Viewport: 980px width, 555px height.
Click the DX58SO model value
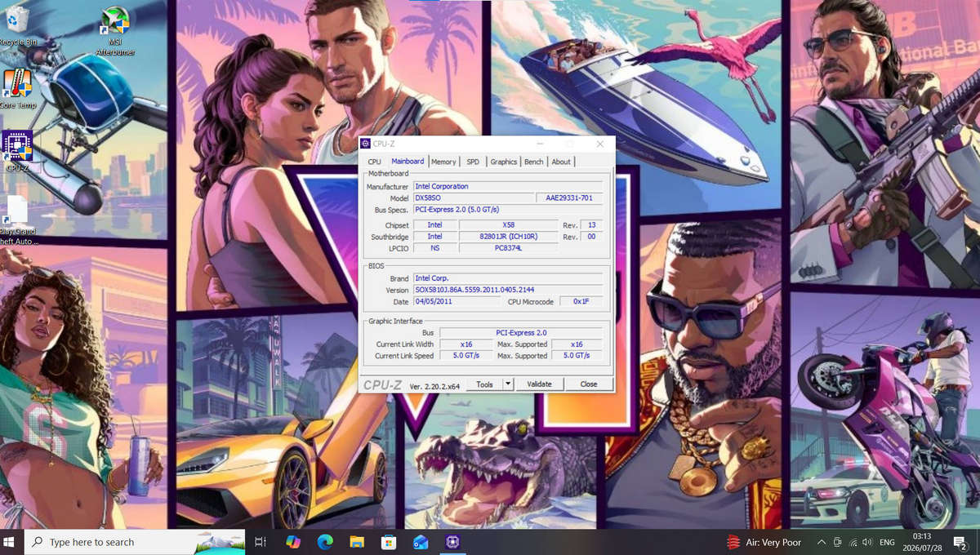tap(473, 198)
